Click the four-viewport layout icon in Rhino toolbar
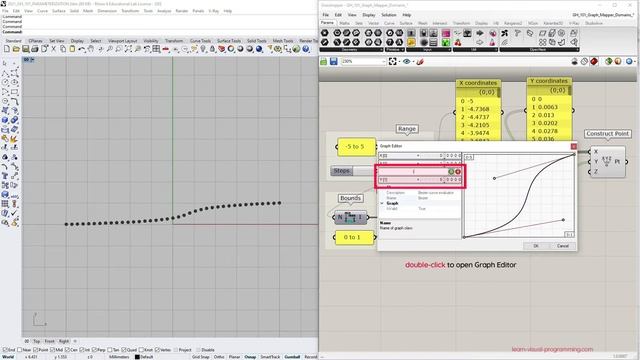This screenshot has width=640, height=360. (x=156, y=49)
